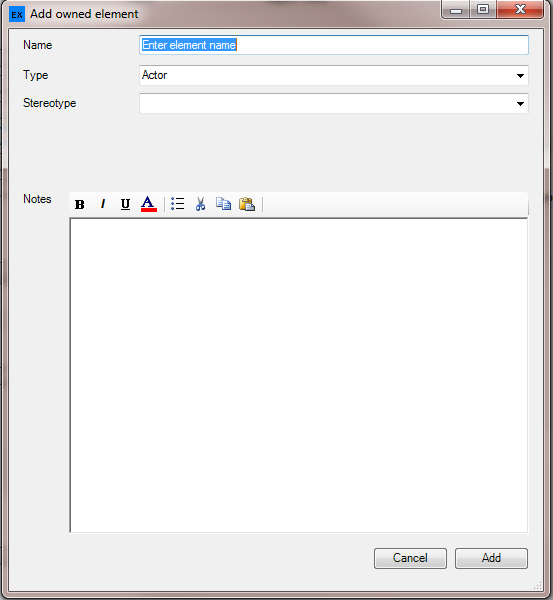Image resolution: width=553 pixels, height=600 pixels.
Task: Insert a bulleted list in notes
Action: 178,204
